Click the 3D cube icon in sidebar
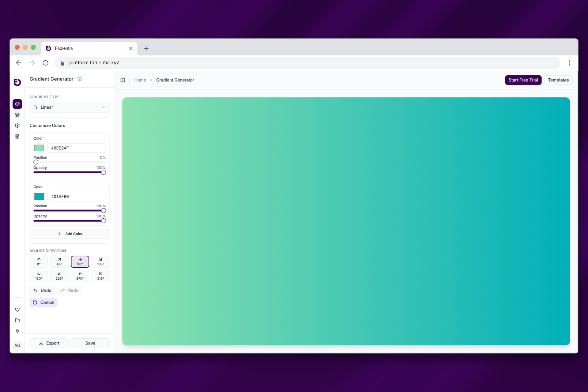This screenshot has width=588, height=392. (x=17, y=126)
